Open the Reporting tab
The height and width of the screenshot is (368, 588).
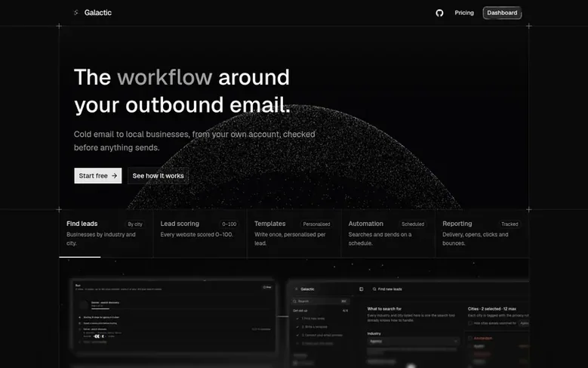pos(482,233)
